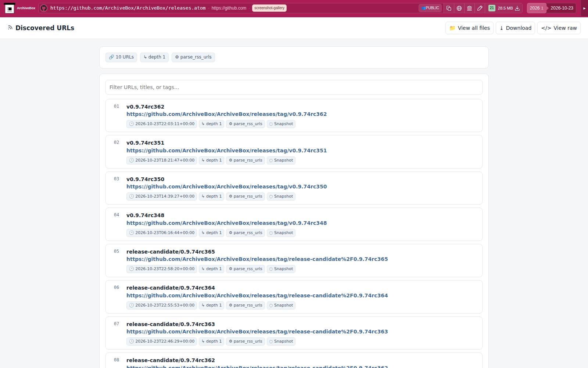Image resolution: width=588 pixels, height=368 pixels.
Task: Click timestamp 2026-10-23T22:55:53+00:00
Action: (x=162, y=305)
